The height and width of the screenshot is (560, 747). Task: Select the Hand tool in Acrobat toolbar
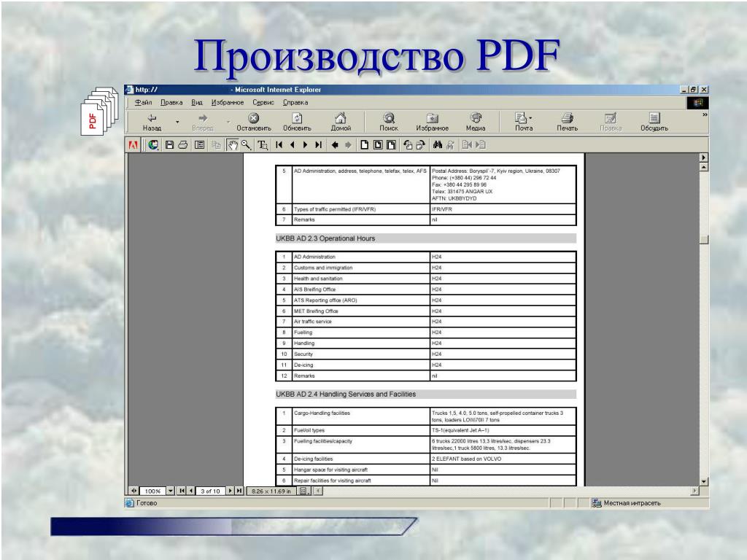pyautogui.click(x=232, y=145)
